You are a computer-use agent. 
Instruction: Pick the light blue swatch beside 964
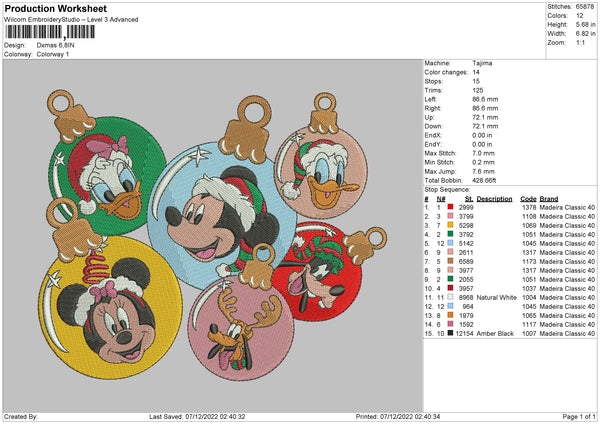[450, 306]
